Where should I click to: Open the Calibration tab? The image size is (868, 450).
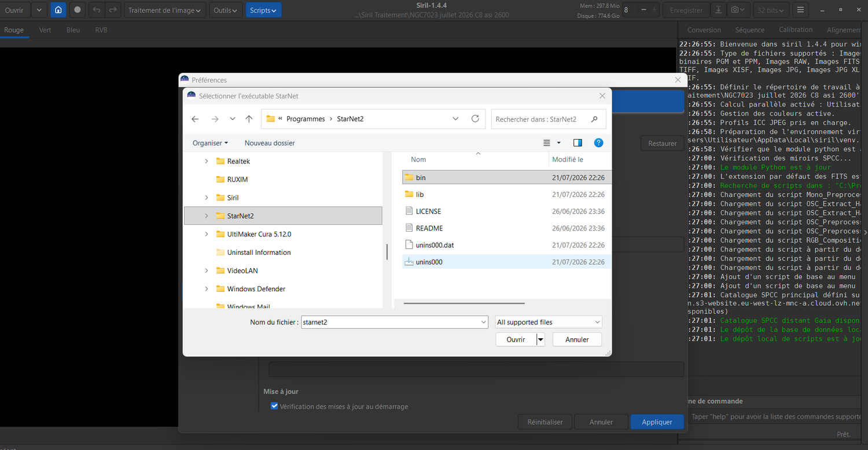[796, 30]
